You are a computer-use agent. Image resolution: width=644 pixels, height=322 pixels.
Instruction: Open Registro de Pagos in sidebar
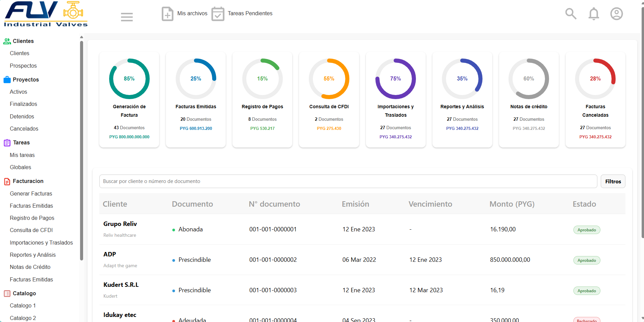[x=32, y=218]
